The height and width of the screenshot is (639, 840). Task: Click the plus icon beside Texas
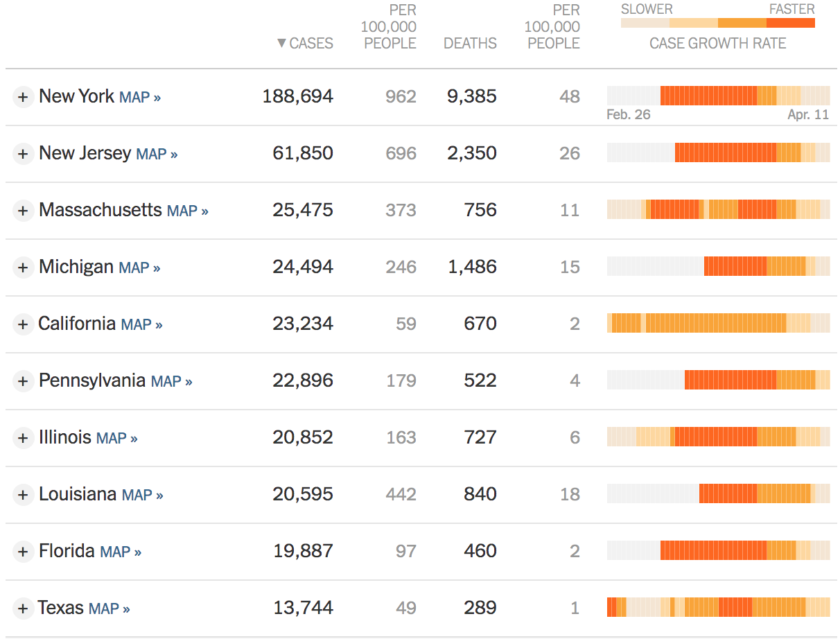[23, 609]
